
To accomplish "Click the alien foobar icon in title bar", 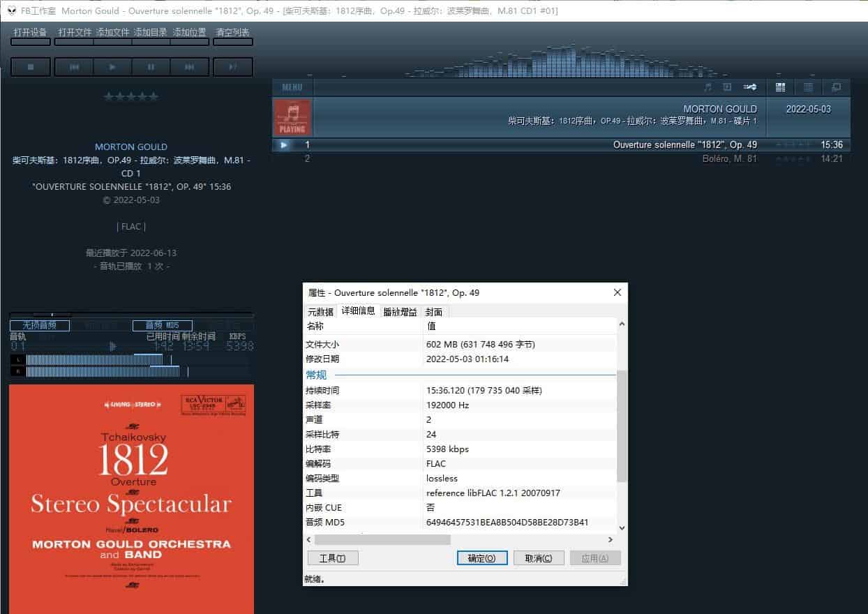I will (12, 10).
